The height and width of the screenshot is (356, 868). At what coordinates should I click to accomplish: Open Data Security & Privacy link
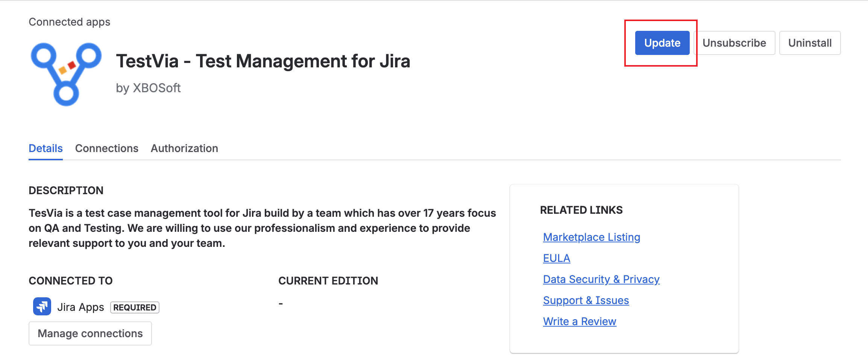tap(601, 279)
